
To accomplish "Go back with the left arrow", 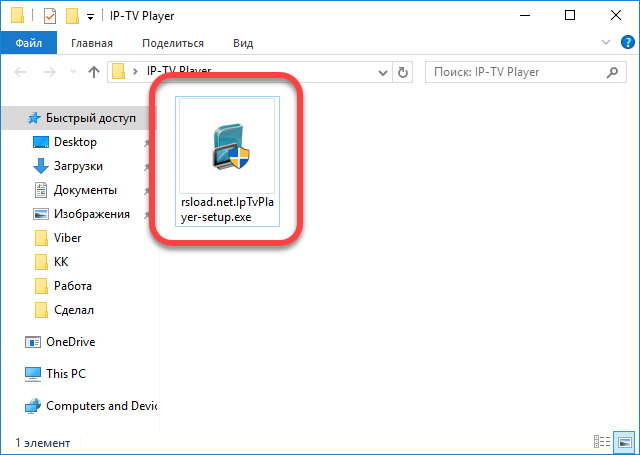I will coord(20,72).
